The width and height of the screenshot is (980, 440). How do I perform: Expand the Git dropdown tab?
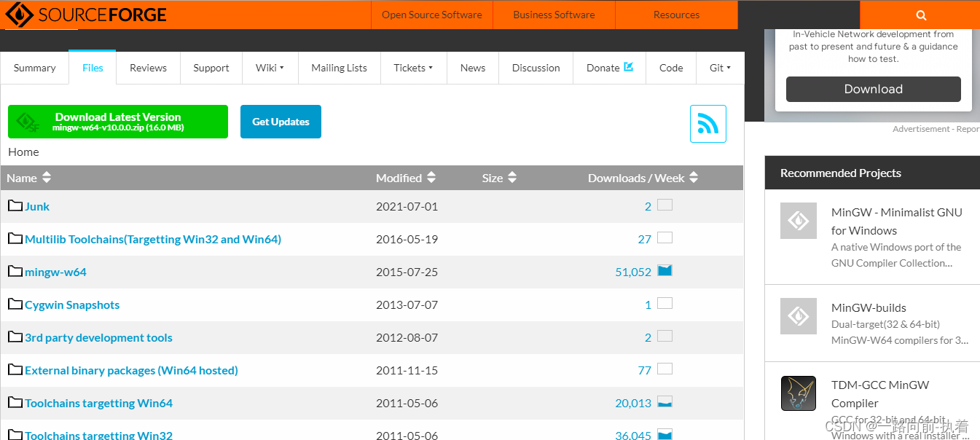pyautogui.click(x=720, y=68)
